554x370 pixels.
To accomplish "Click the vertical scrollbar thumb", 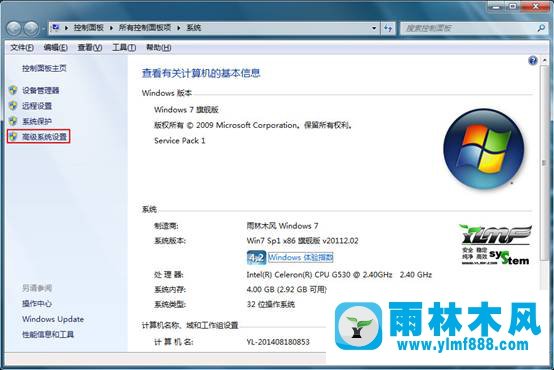I will [x=544, y=163].
